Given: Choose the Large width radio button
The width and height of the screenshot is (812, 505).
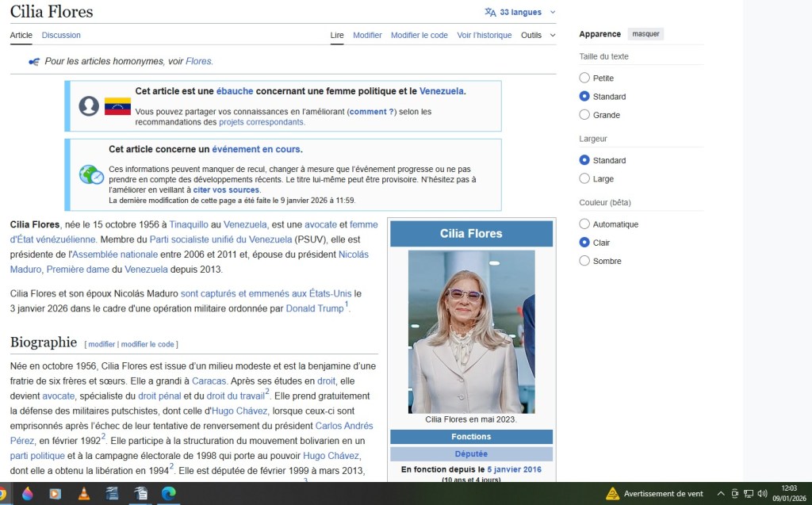Looking at the screenshot, I should (584, 178).
